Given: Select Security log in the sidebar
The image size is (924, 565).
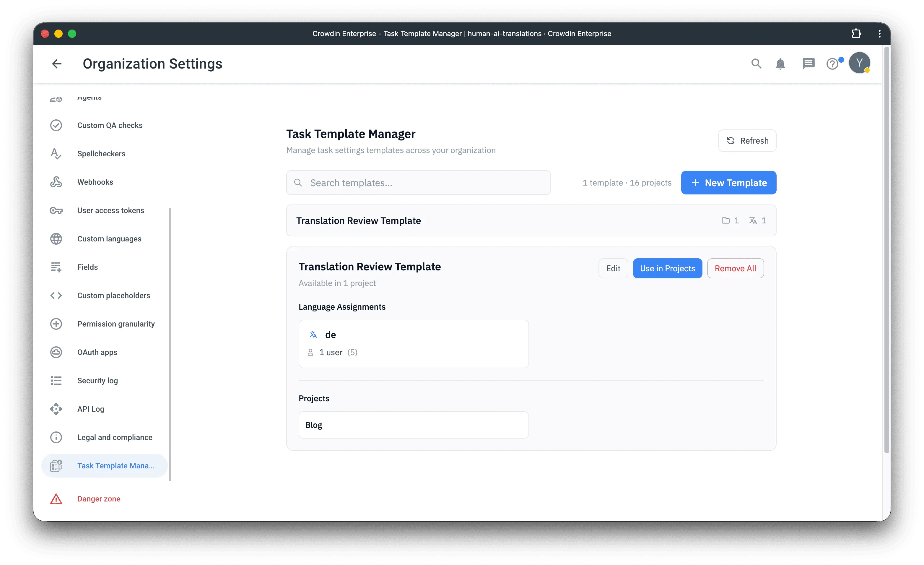Looking at the screenshot, I should [x=97, y=380].
